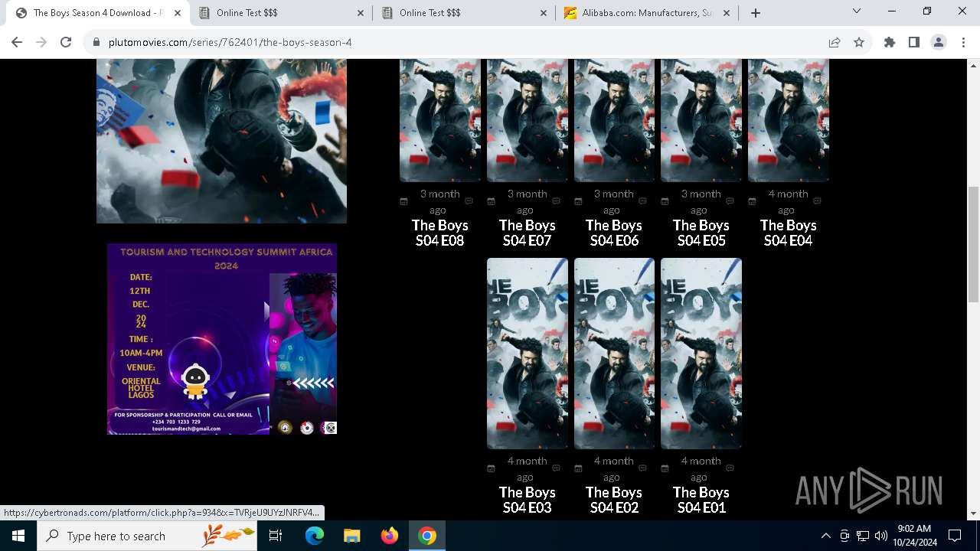
Task: Close the first Online Test $$$ tab
Action: (361, 13)
